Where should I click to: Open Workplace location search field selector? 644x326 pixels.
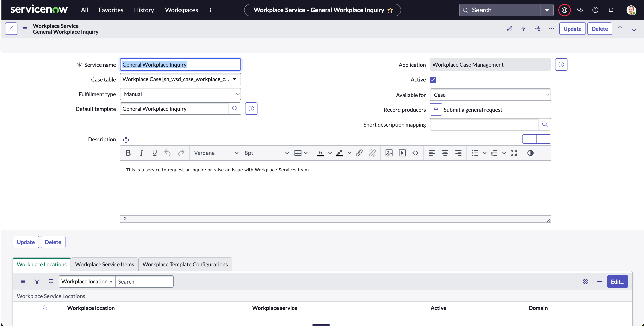(87, 281)
